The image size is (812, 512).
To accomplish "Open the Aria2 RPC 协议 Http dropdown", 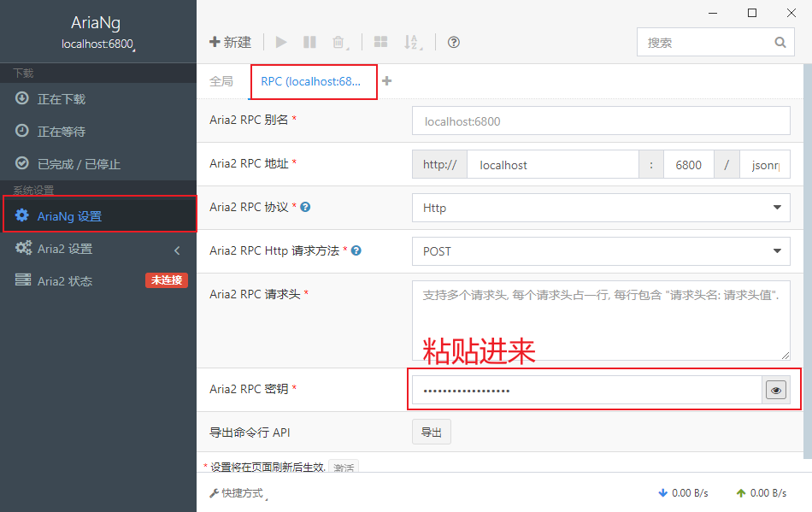I will 601,208.
